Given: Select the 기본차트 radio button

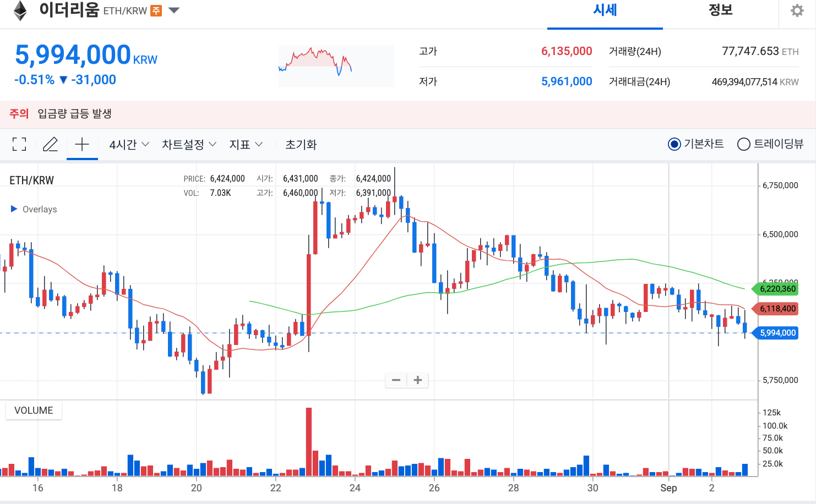Looking at the screenshot, I should point(674,144).
